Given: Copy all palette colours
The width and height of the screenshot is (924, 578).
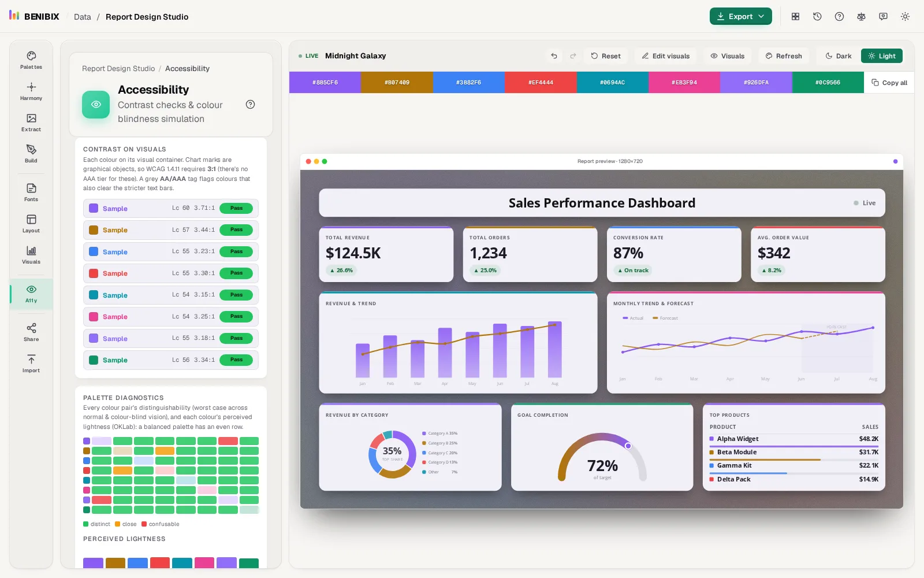Looking at the screenshot, I should (x=889, y=83).
